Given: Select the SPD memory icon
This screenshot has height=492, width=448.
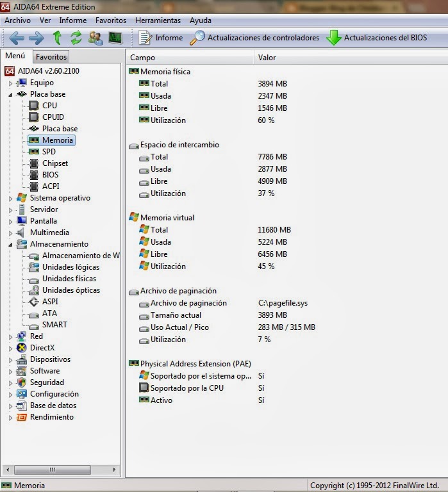Looking at the screenshot, I should [34, 152].
